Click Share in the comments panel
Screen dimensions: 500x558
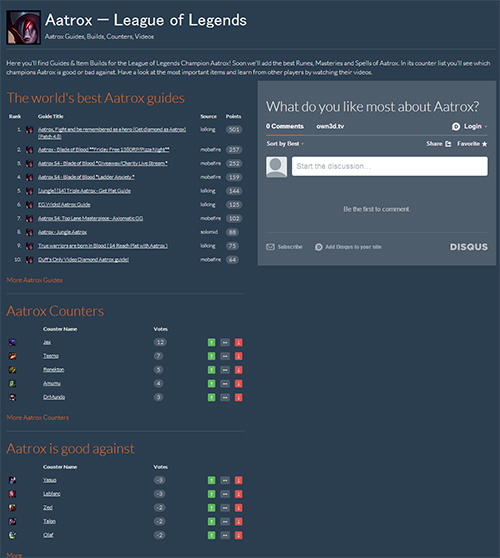438,144
